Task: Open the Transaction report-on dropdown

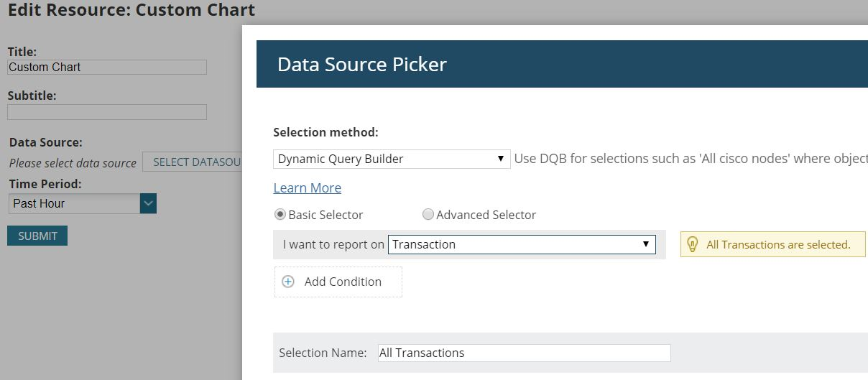Action: [522, 244]
